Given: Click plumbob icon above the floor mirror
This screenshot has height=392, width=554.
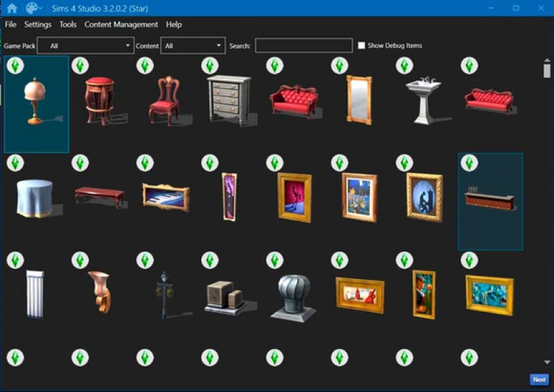Looking at the screenshot, I should click(339, 65).
